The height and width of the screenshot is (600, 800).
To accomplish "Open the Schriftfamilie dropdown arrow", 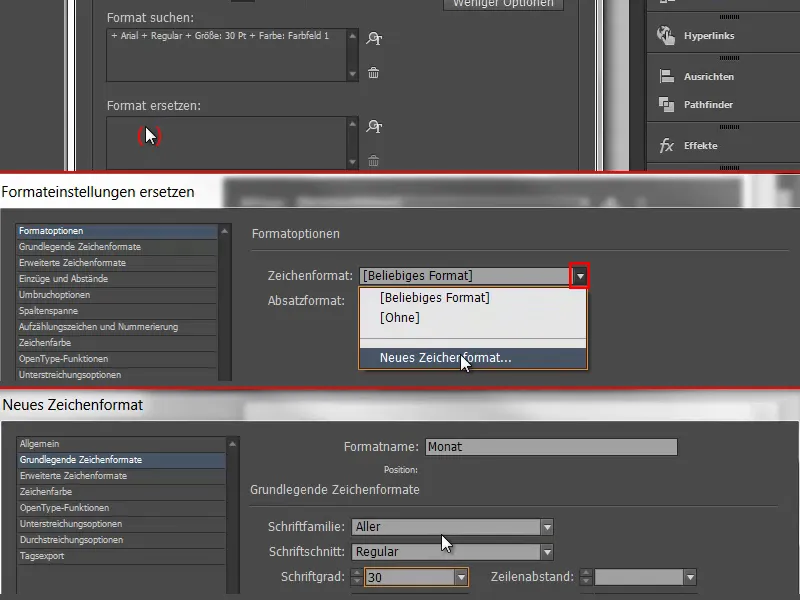I will tap(547, 527).
